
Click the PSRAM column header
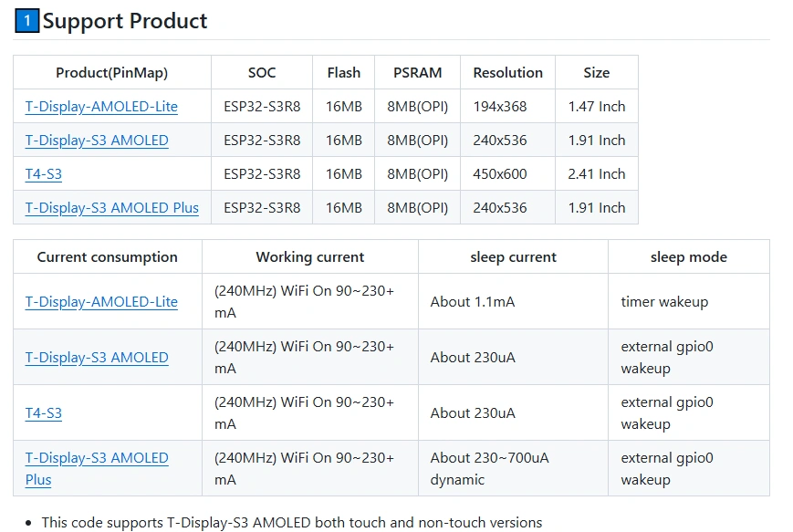[x=417, y=73]
